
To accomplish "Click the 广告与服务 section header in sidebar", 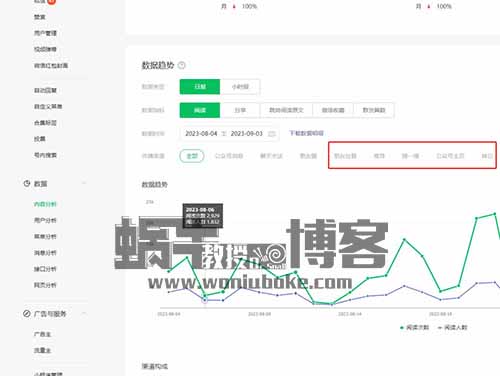I will [50, 314].
